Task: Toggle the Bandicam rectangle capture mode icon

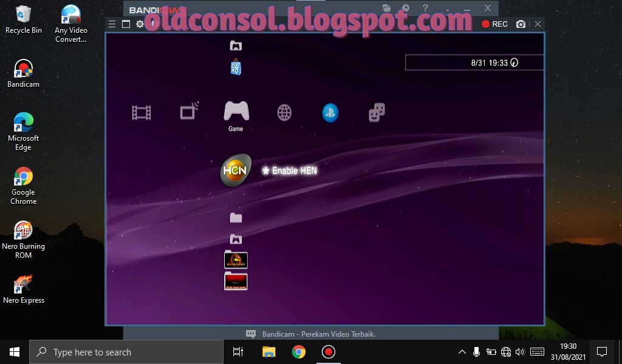Action: point(126,24)
